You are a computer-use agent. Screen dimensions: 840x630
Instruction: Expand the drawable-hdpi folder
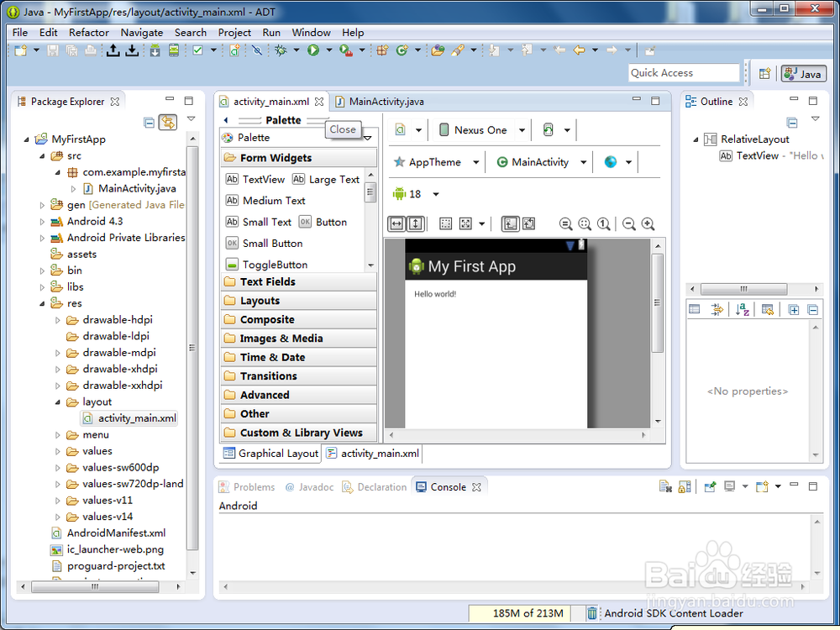(58, 320)
